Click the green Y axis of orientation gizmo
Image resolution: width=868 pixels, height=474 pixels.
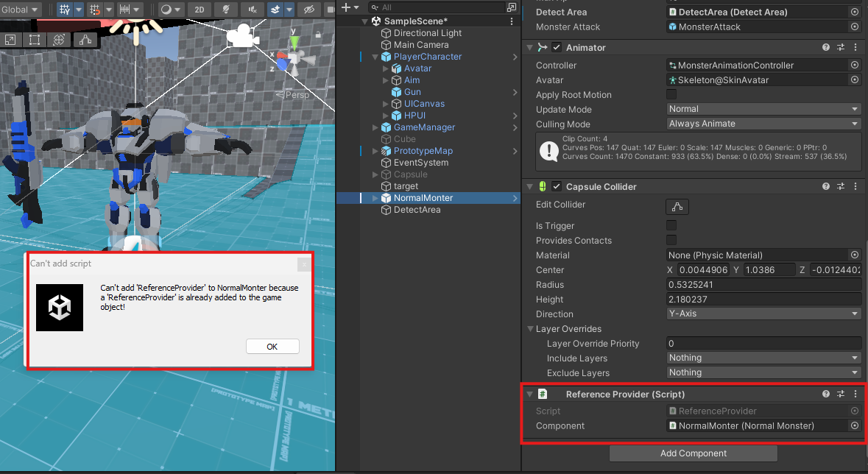[x=294, y=41]
